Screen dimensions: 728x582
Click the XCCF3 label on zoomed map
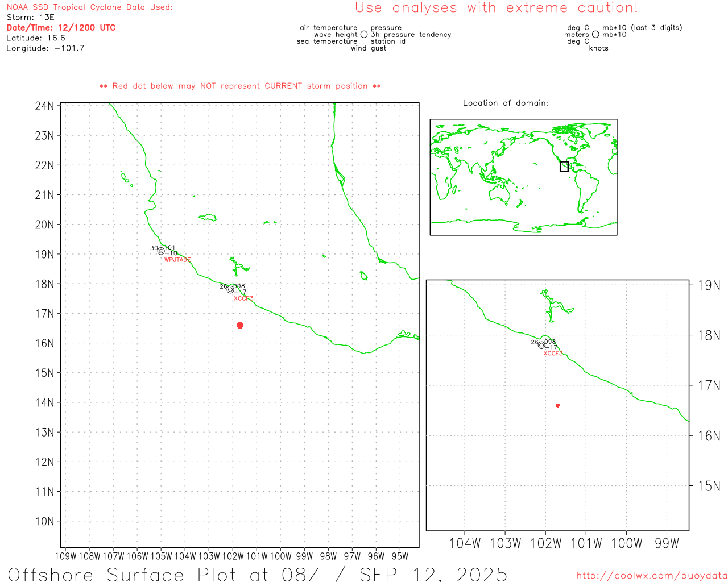(553, 354)
